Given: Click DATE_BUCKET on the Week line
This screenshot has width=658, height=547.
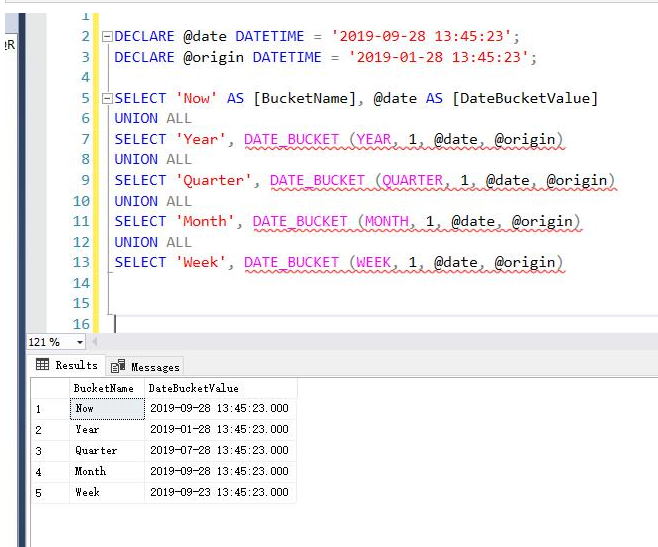Looking at the screenshot, I should coord(292,262).
